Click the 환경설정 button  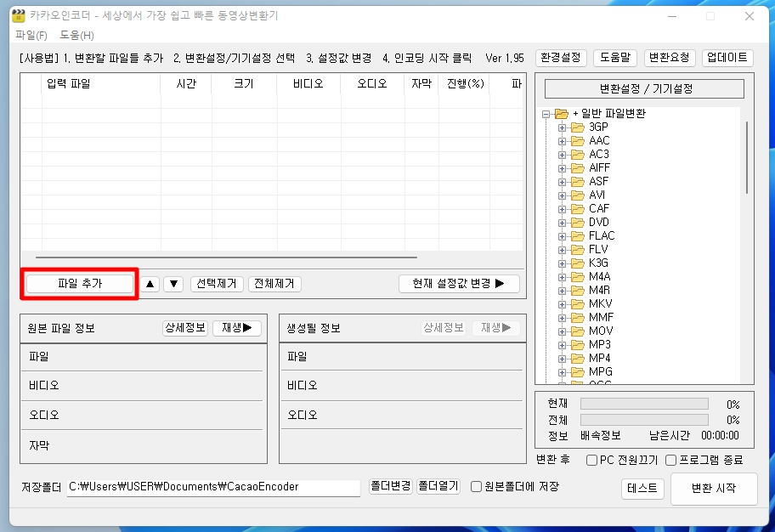[x=561, y=58]
